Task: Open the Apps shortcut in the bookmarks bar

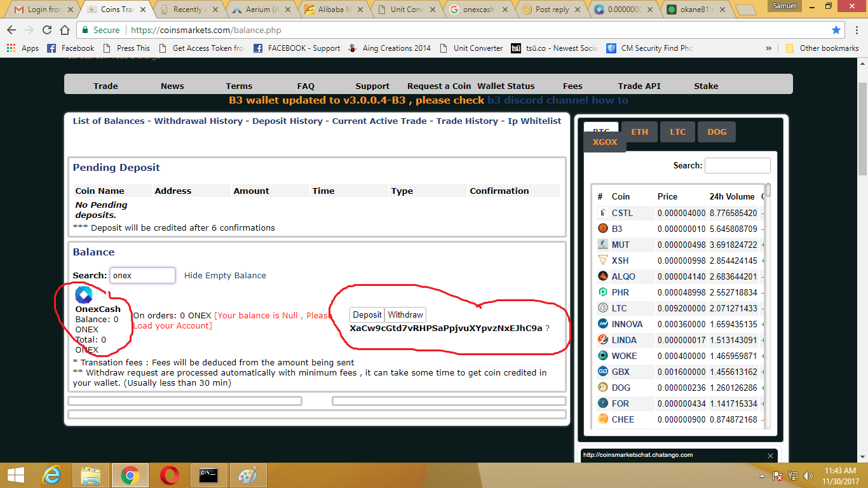Action: point(23,48)
